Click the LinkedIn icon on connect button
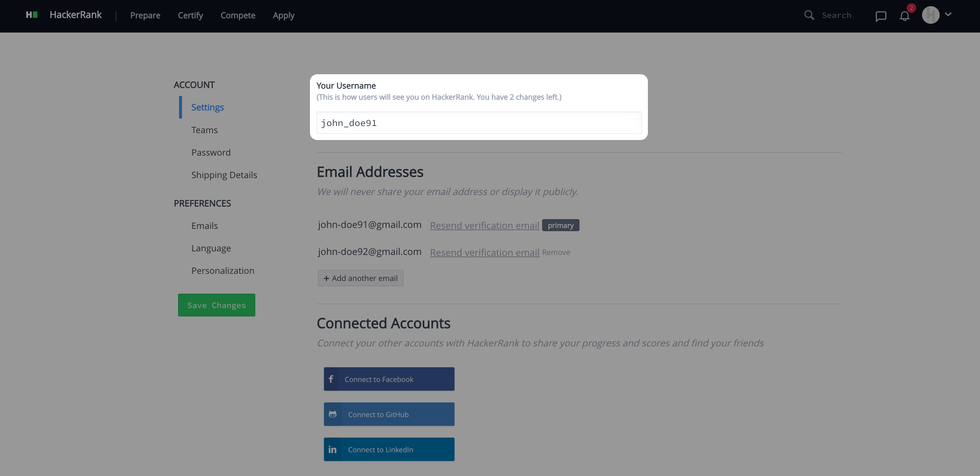The height and width of the screenshot is (476, 980). (332, 450)
